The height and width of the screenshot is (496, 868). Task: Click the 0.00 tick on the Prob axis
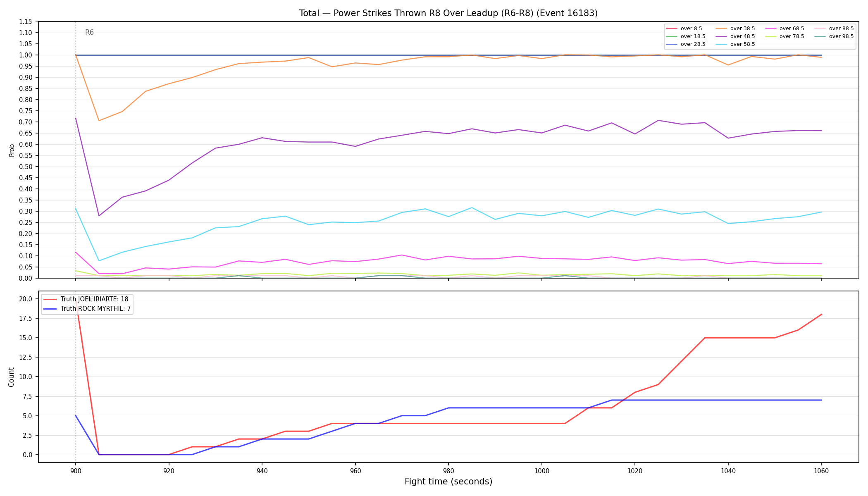tap(25, 278)
